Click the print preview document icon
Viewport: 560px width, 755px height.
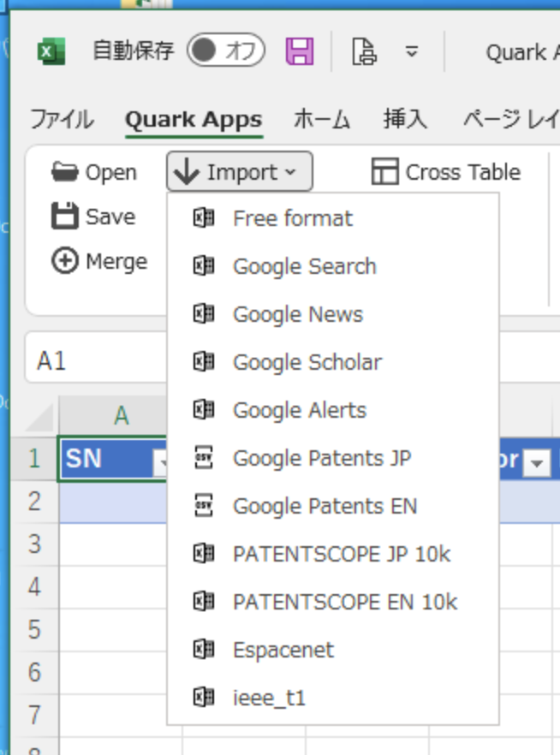click(364, 51)
